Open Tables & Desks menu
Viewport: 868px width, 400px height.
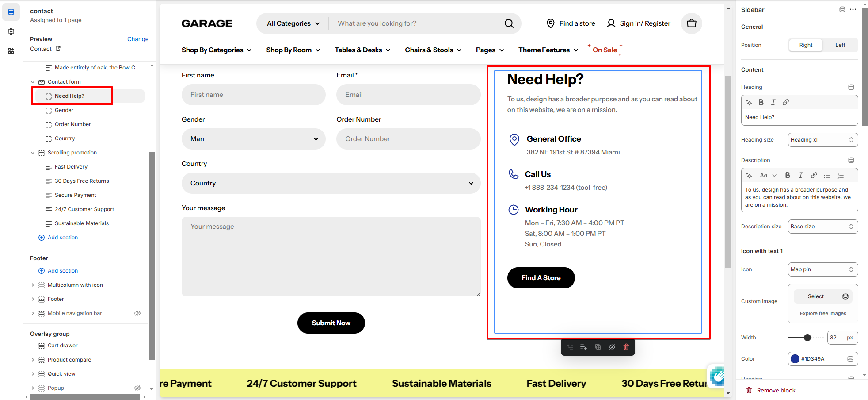coord(362,50)
